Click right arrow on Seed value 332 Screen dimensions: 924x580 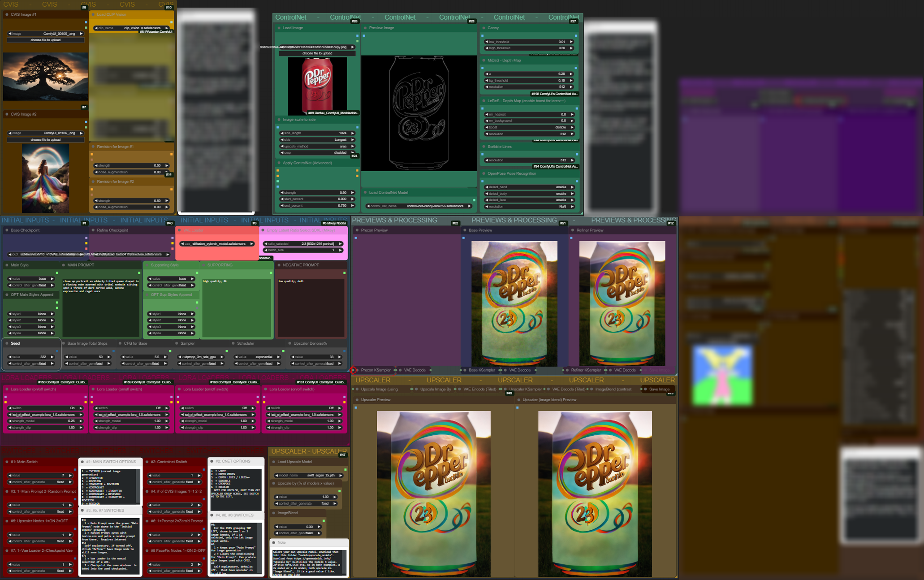(x=52, y=357)
